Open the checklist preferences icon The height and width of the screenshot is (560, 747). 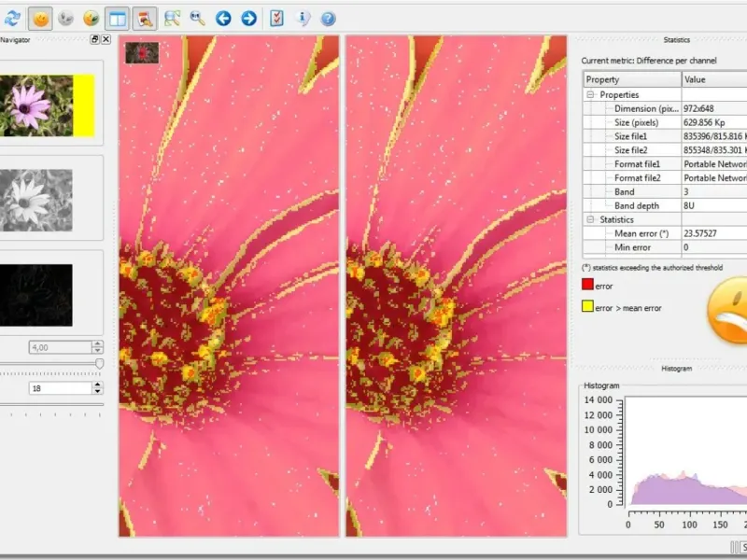pyautogui.click(x=276, y=18)
